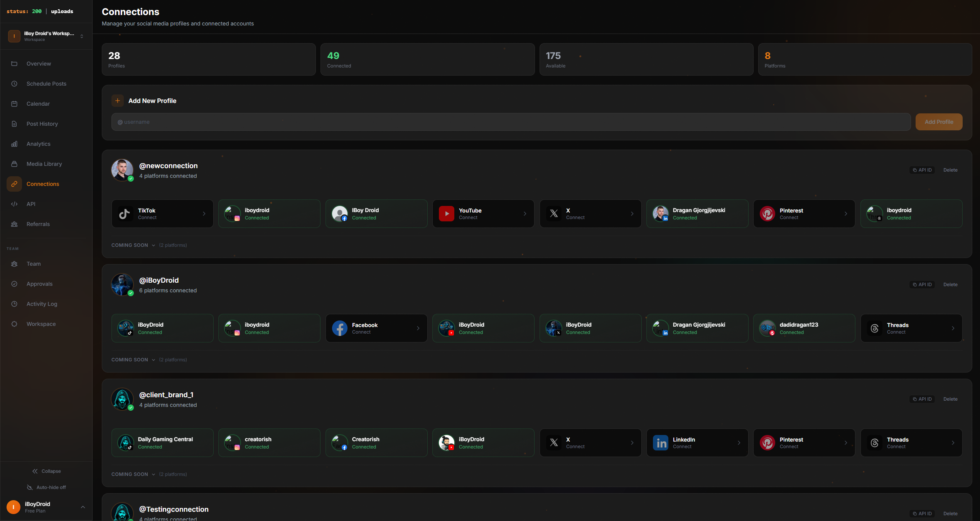
Task: Open YouTube Connect chevron under @newconnection
Action: tap(525, 214)
